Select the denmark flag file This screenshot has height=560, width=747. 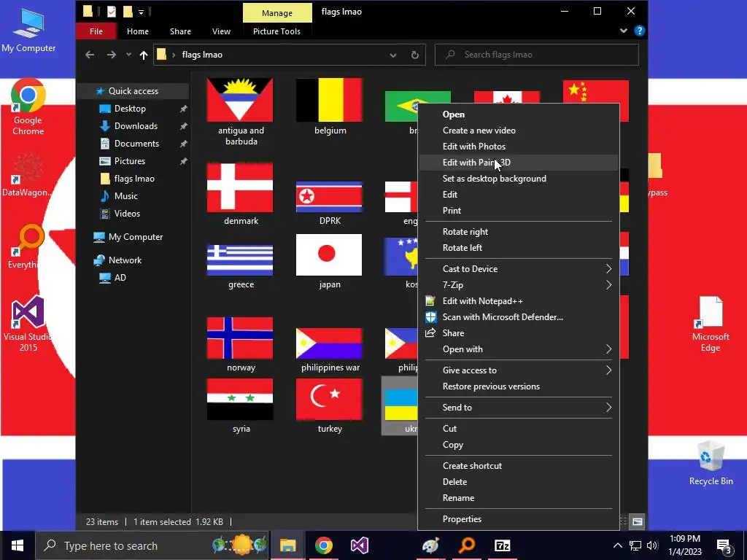tap(240, 187)
